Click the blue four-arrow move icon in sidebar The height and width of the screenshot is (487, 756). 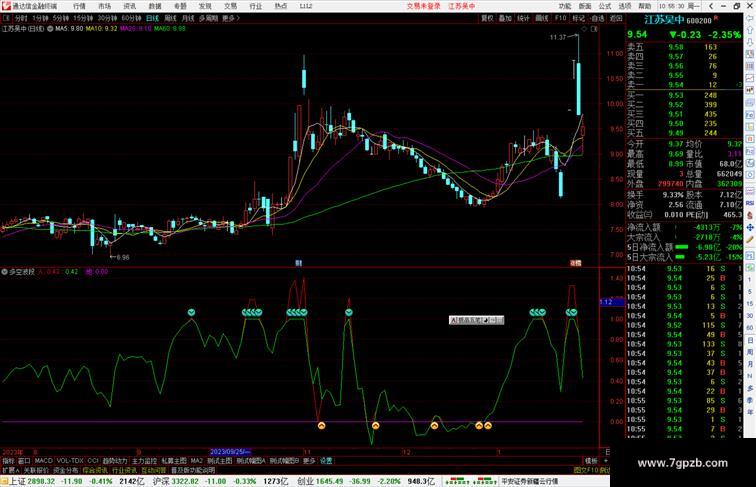(750, 227)
